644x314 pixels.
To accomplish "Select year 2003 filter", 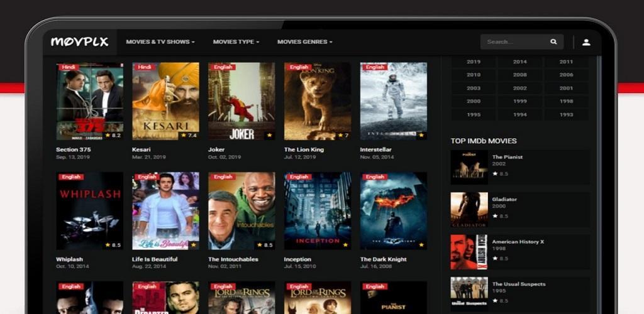I will point(474,88).
